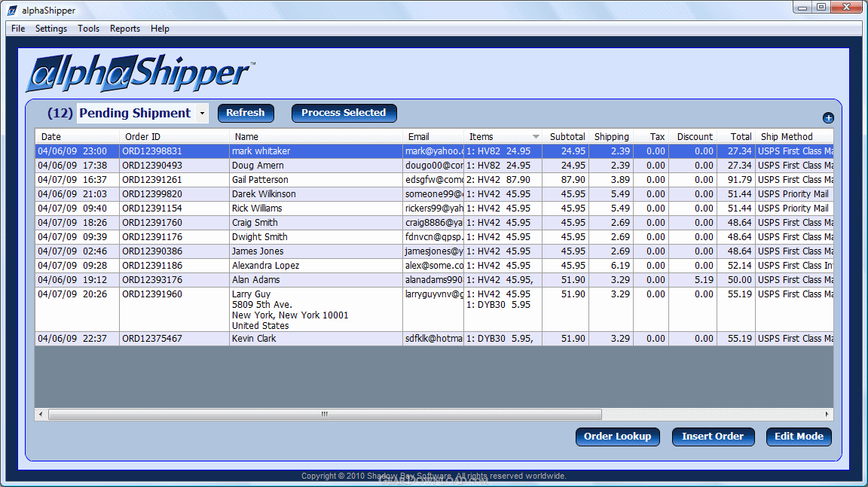Open the Help menu
The image size is (868, 487).
click(x=160, y=29)
